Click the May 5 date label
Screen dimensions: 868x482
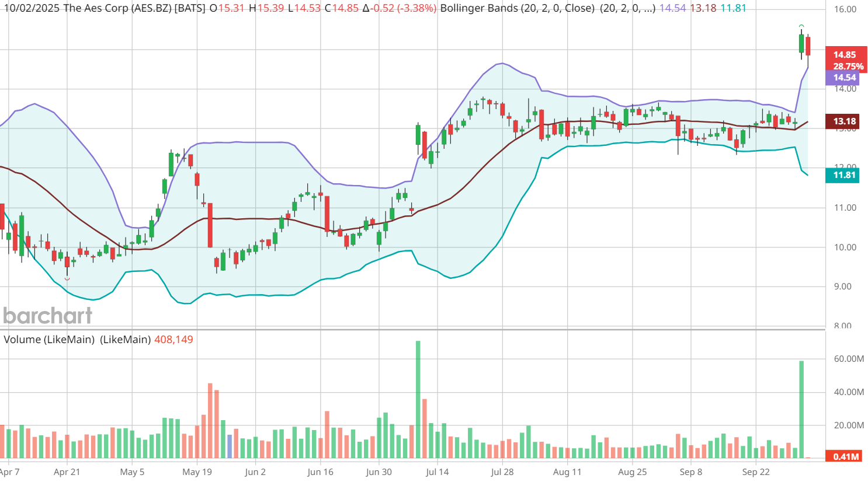click(x=132, y=472)
